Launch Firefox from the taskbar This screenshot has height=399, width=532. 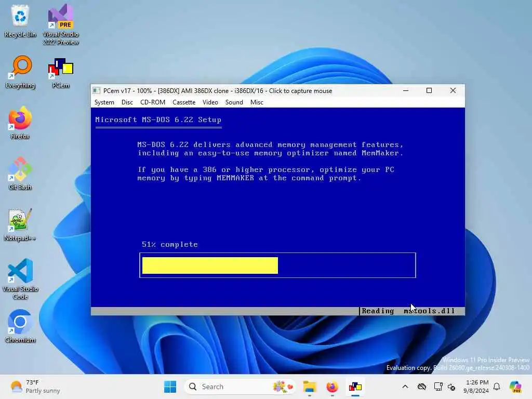332,387
